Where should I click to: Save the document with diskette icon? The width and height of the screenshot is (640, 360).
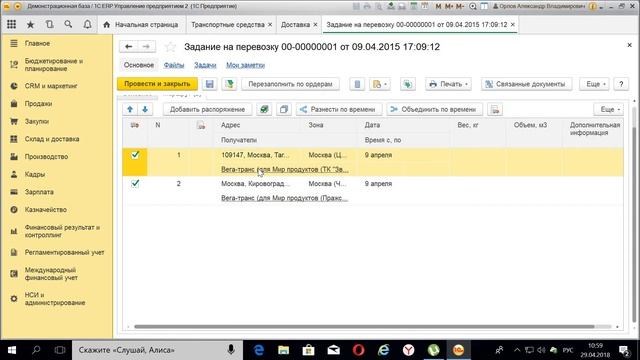[x=210, y=84]
